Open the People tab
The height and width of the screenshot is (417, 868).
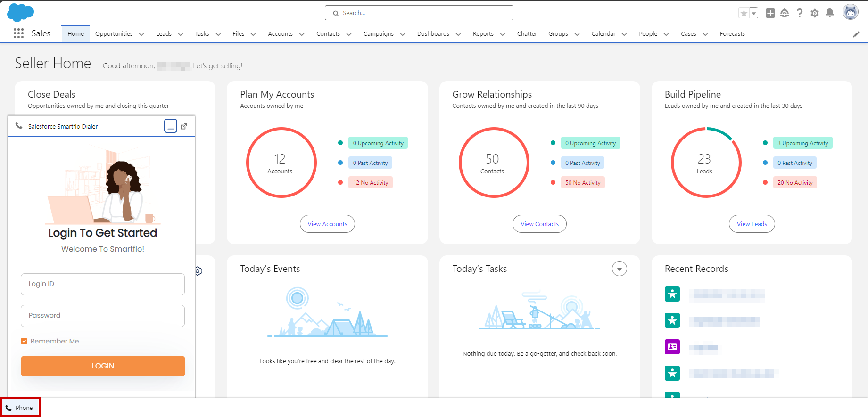(x=648, y=34)
